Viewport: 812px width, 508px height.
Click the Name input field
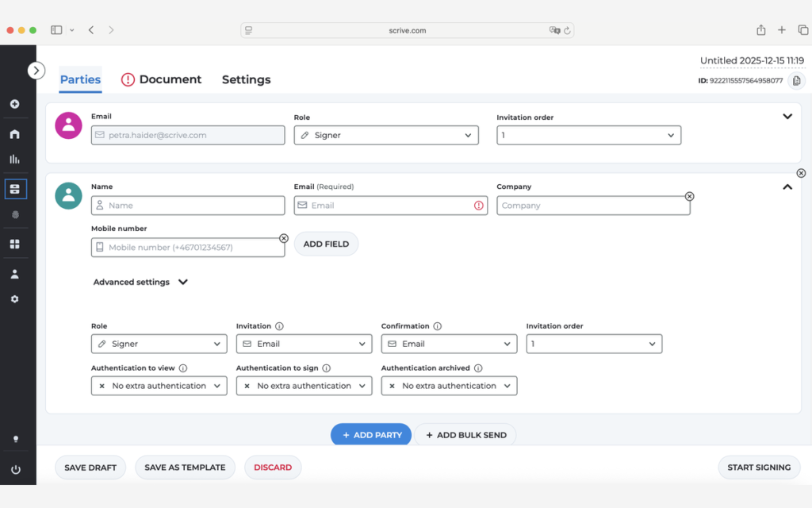click(x=188, y=206)
